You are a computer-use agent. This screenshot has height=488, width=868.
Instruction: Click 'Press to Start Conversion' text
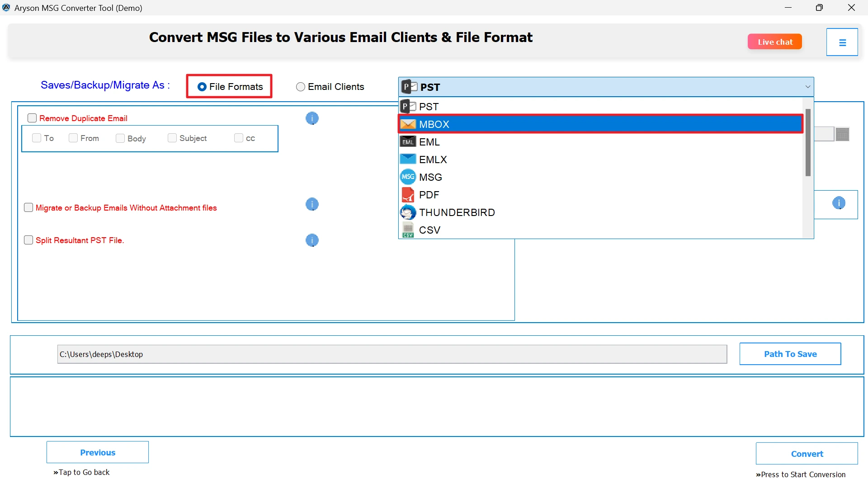point(801,474)
